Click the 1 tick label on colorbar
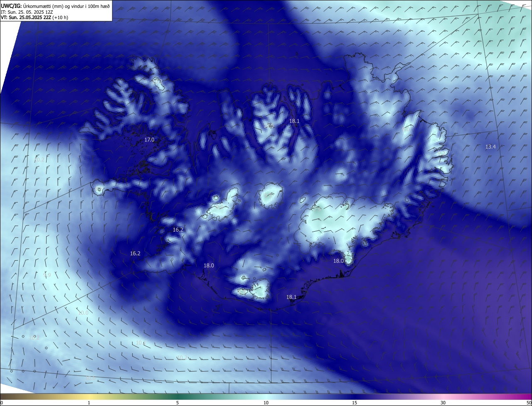This screenshot has height=406, width=532. click(89, 403)
